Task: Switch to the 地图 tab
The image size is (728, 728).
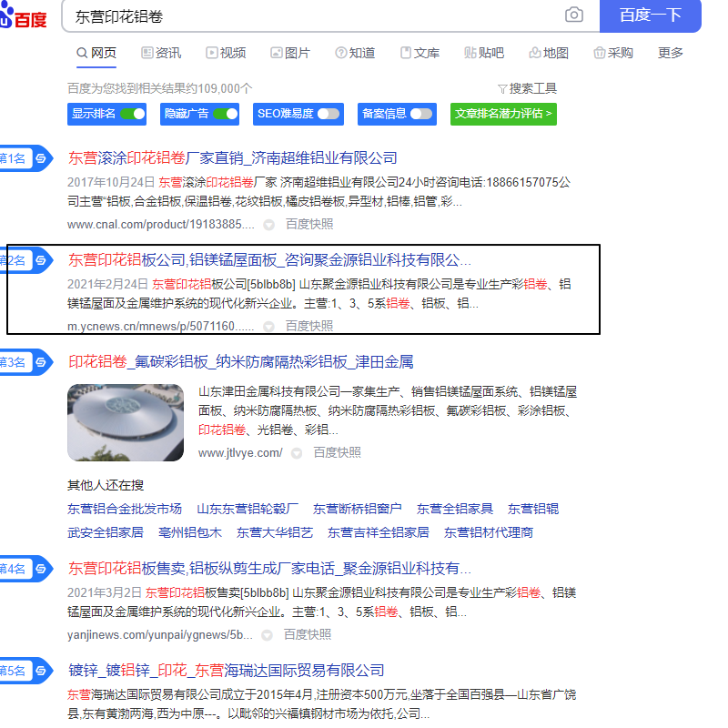Action: pos(549,53)
